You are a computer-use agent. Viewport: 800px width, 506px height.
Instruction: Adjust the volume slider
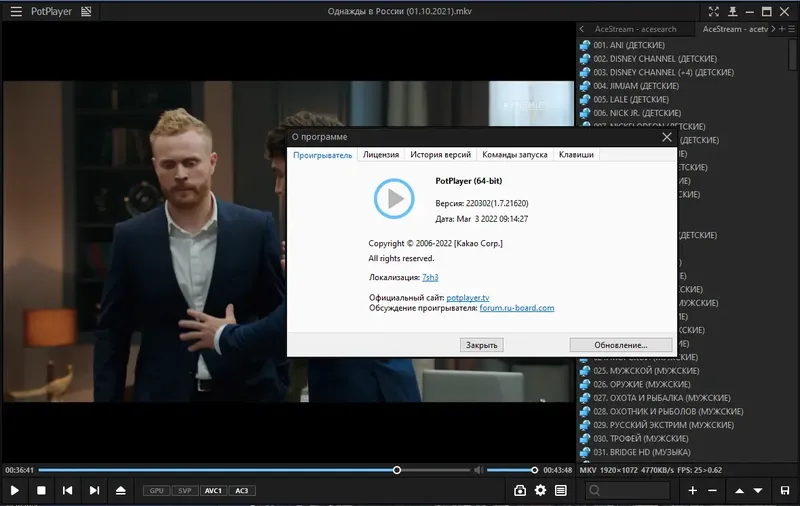point(511,470)
